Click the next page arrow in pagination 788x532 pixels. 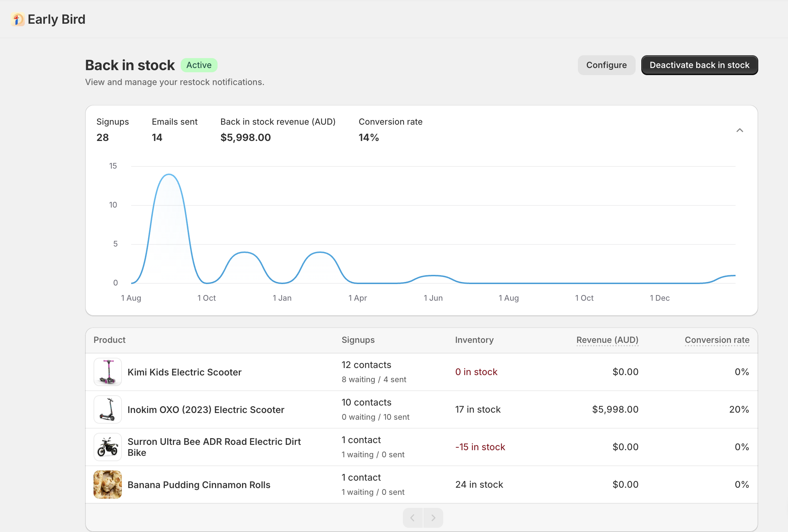(x=433, y=517)
